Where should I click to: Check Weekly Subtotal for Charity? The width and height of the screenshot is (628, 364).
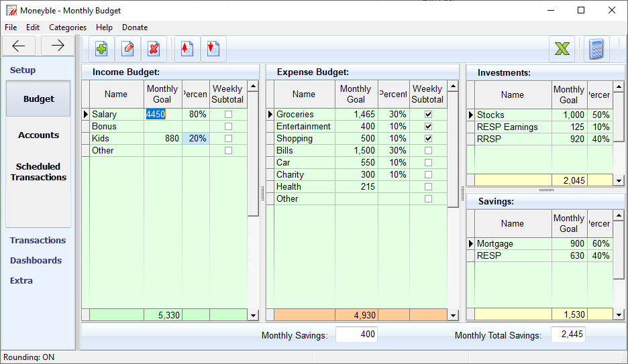tap(428, 175)
